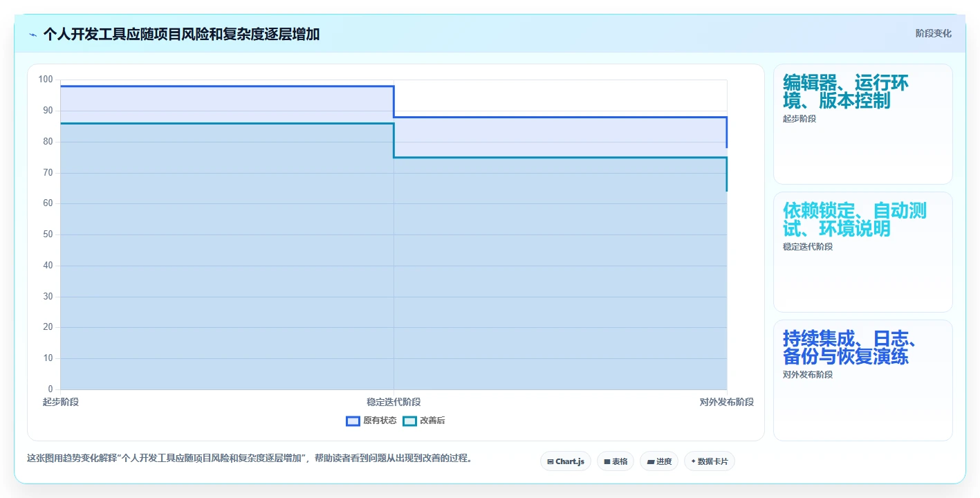
Task: Click the 数据卡片 chip
Action: pos(710,461)
